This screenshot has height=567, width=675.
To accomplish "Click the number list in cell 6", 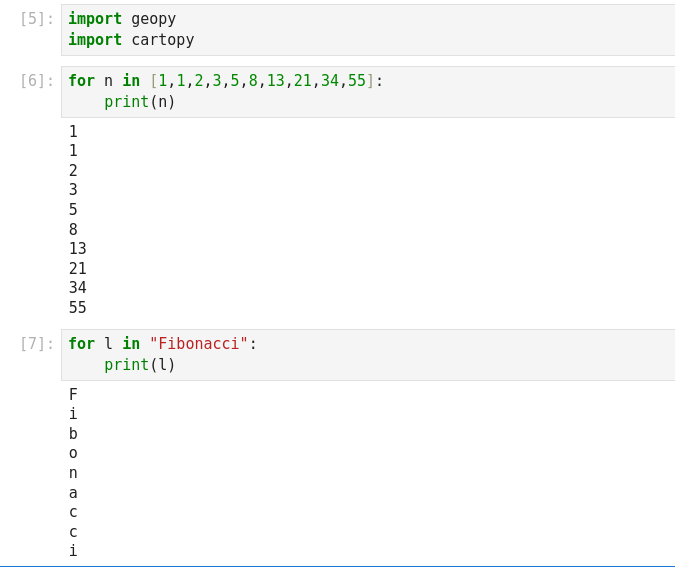I will point(262,81).
